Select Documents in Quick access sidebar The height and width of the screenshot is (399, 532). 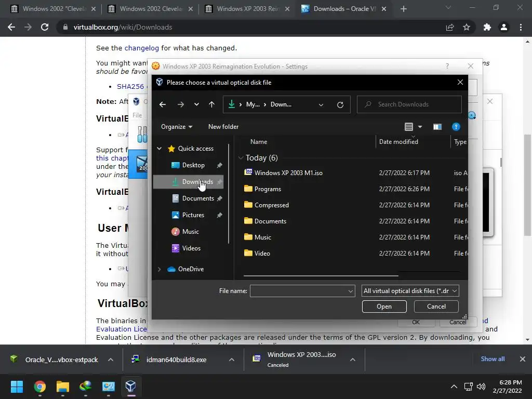[x=198, y=198]
